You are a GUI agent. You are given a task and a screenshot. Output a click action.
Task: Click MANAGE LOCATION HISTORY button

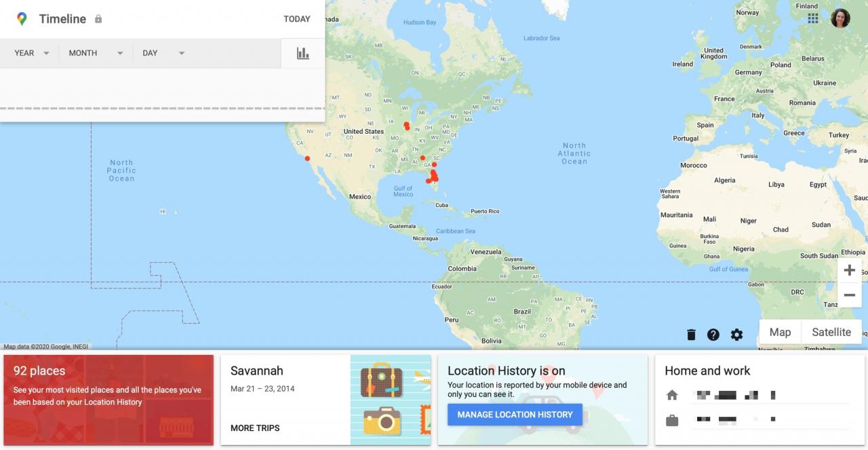tap(515, 414)
